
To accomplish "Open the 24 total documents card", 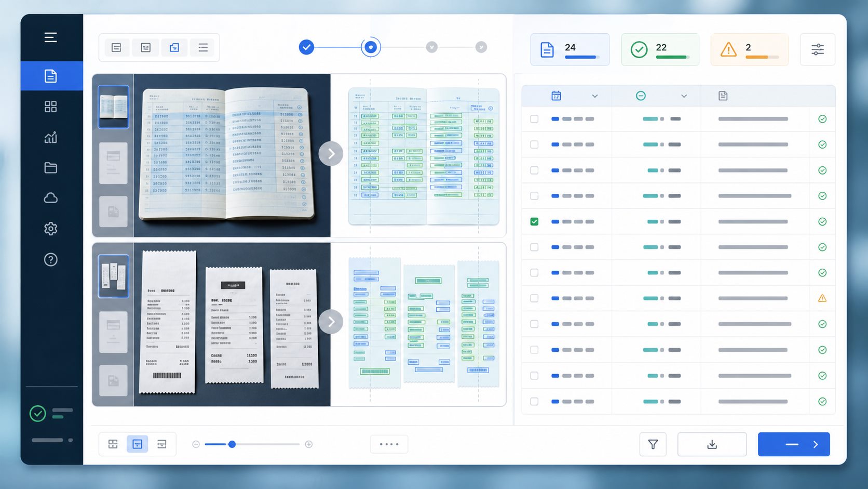I will (x=569, y=50).
